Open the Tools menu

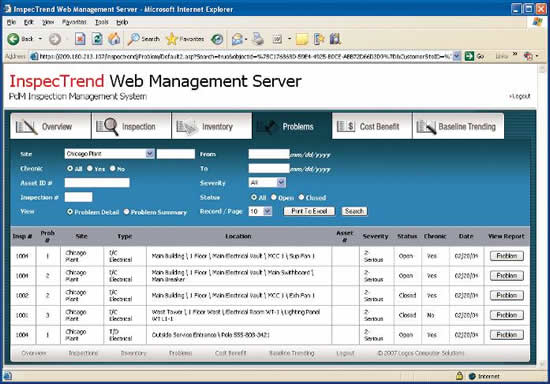102,22
